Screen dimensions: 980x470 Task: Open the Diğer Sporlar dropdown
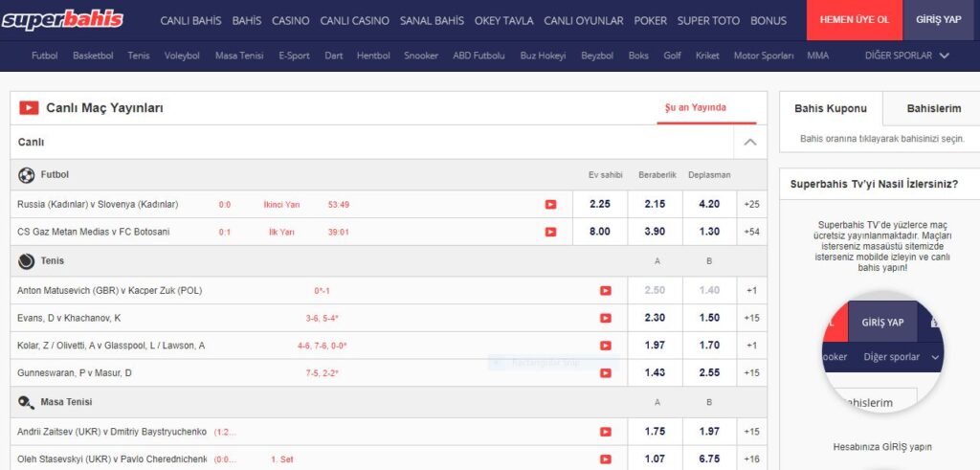(906, 56)
